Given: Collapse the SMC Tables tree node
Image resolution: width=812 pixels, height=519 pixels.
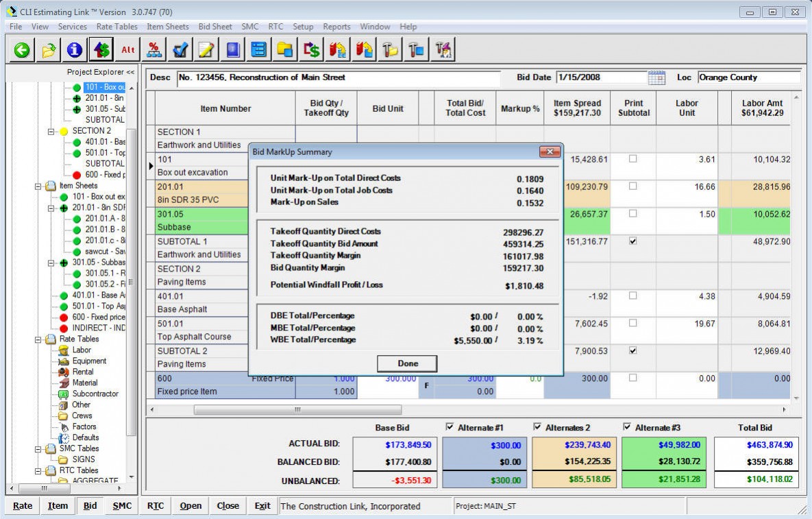Looking at the screenshot, I should (x=38, y=449).
